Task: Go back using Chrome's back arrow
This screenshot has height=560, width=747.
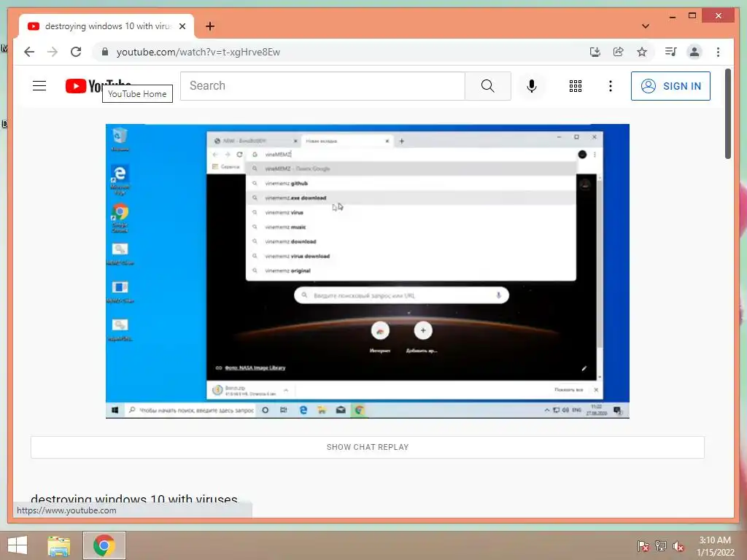Action: [x=29, y=52]
